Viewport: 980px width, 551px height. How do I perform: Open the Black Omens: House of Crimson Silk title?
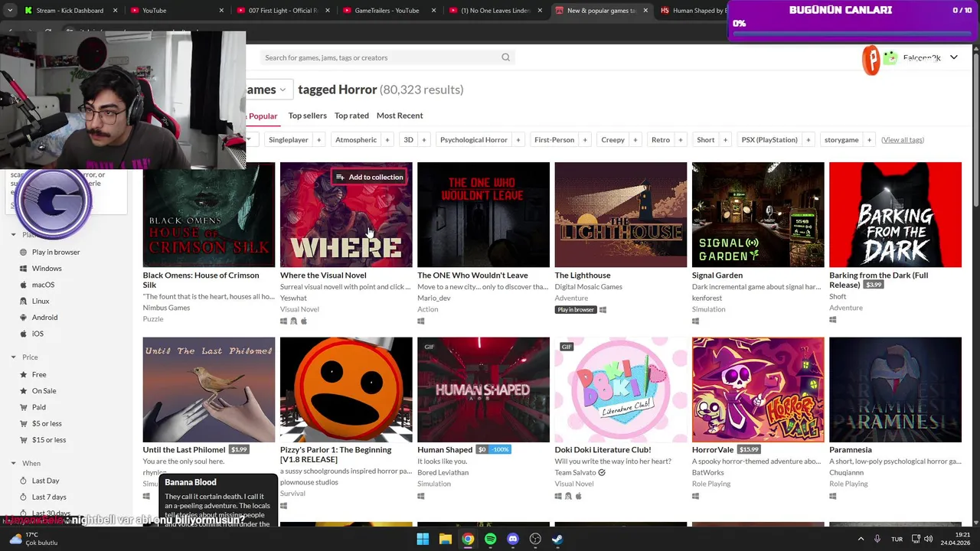click(201, 279)
